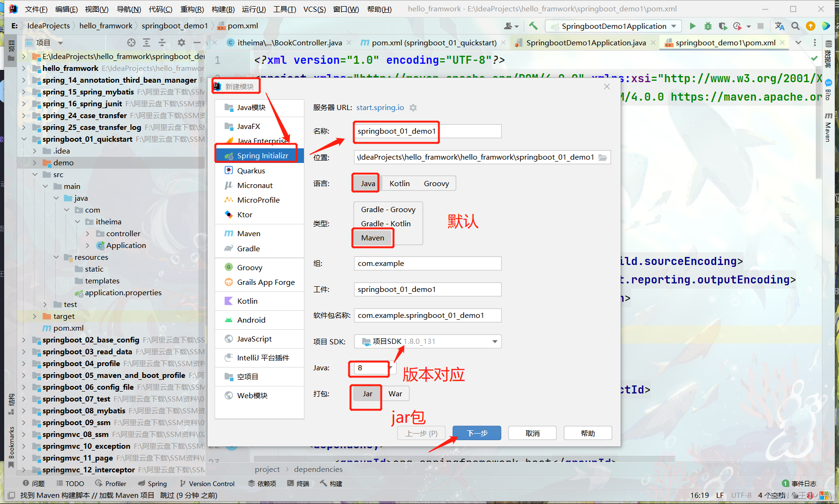Click the orange update arrow icon
839x504 pixels.
811,26
